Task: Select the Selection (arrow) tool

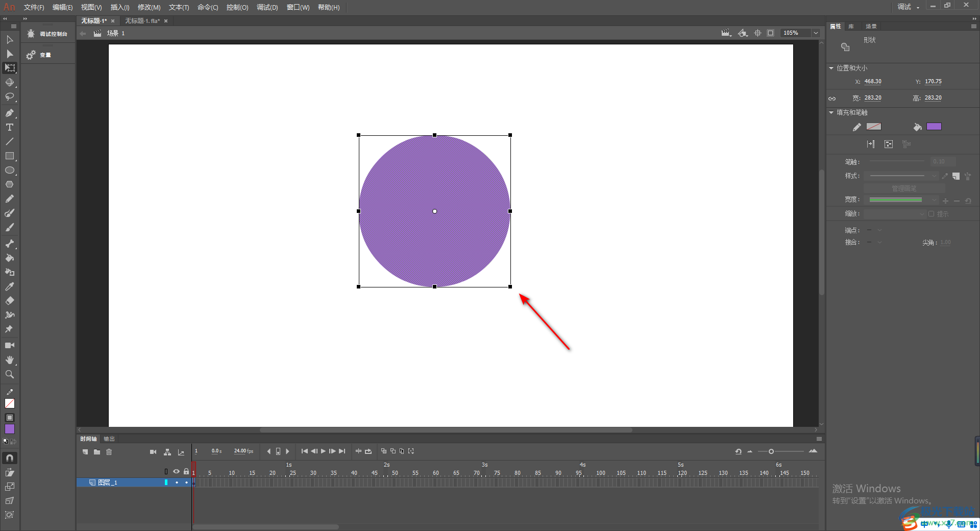Action: pyautogui.click(x=10, y=39)
